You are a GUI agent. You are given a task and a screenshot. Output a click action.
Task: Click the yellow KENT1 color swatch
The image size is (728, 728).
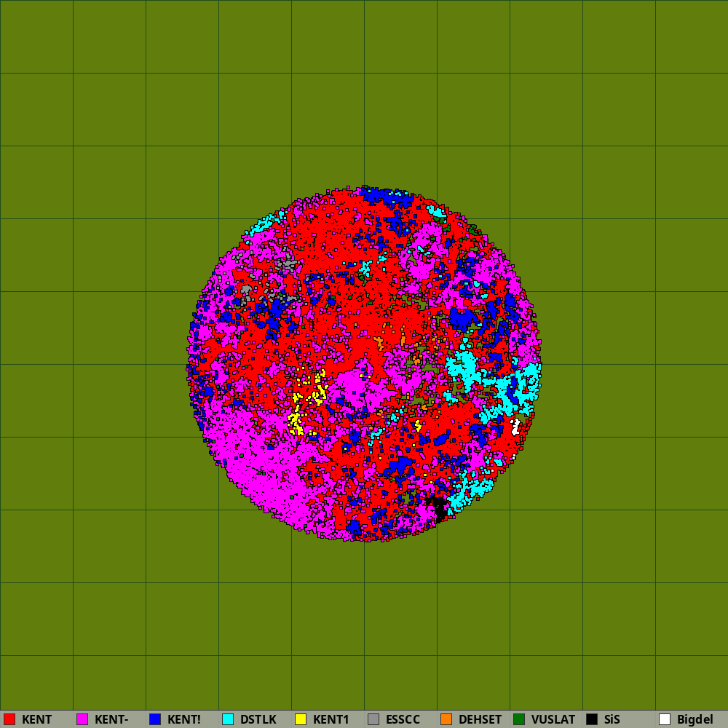pos(301,719)
